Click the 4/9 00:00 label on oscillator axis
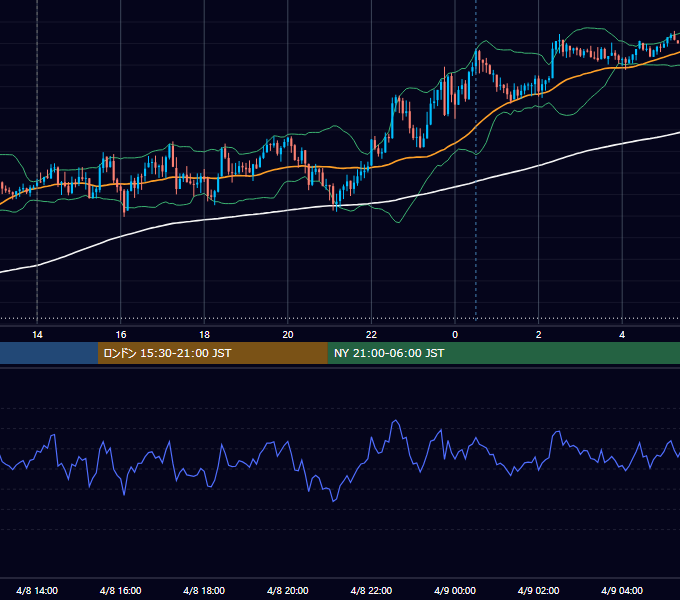680x600 pixels. [455, 590]
